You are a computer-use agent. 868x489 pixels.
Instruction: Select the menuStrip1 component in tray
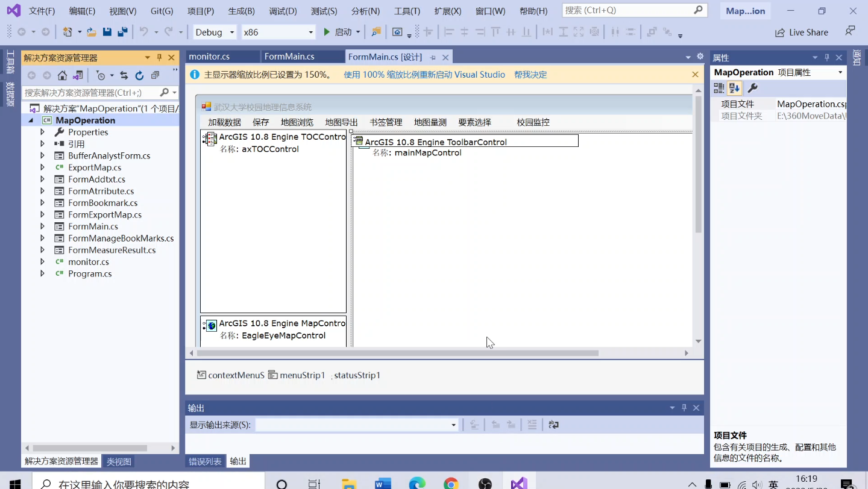297,375
